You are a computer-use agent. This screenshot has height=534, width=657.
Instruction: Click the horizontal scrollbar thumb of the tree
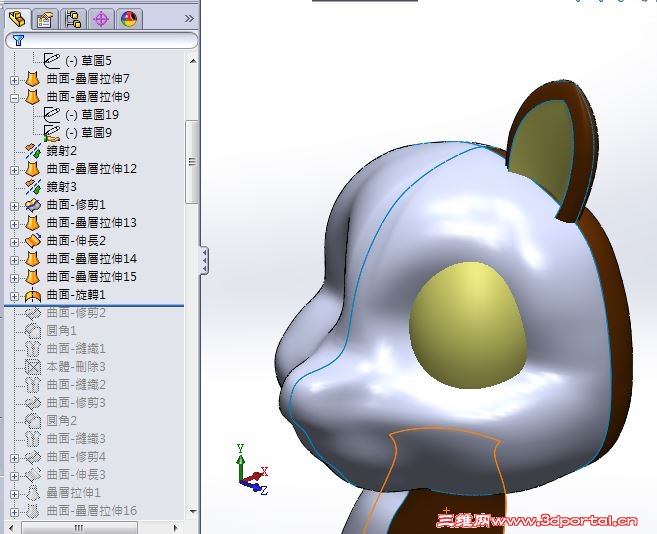tap(79, 528)
